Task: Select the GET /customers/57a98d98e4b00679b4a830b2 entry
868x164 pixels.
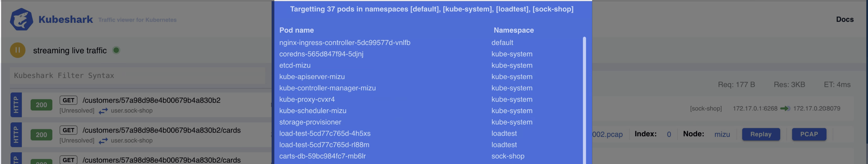Action: coord(151,100)
